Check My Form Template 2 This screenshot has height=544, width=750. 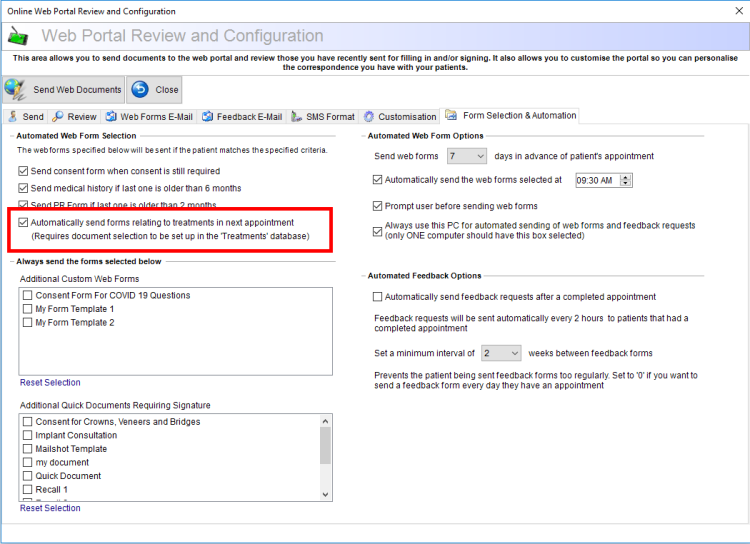[x=28, y=322]
